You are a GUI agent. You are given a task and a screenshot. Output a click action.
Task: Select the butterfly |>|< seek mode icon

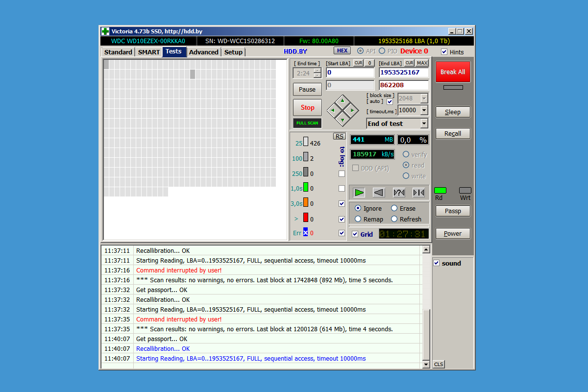tap(418, 193)
